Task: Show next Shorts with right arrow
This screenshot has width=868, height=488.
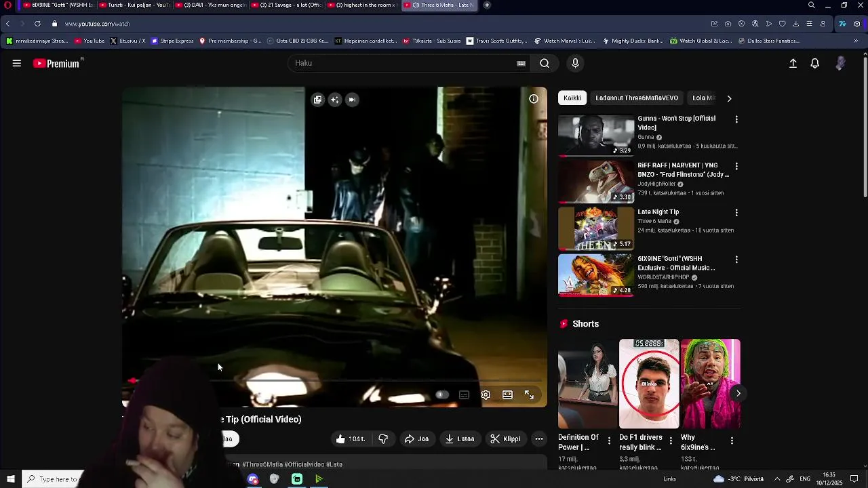Action: pos(738,393)
